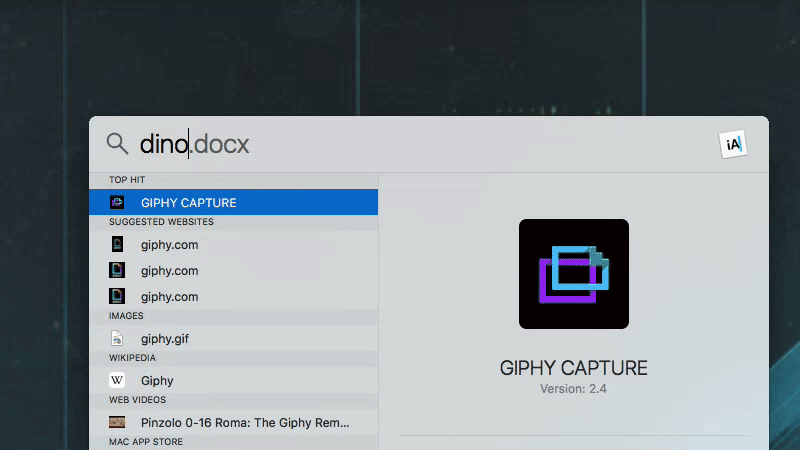
Task: Click the large GIPHY CAPTURE preview icon
Action: (x=574, y=274)
